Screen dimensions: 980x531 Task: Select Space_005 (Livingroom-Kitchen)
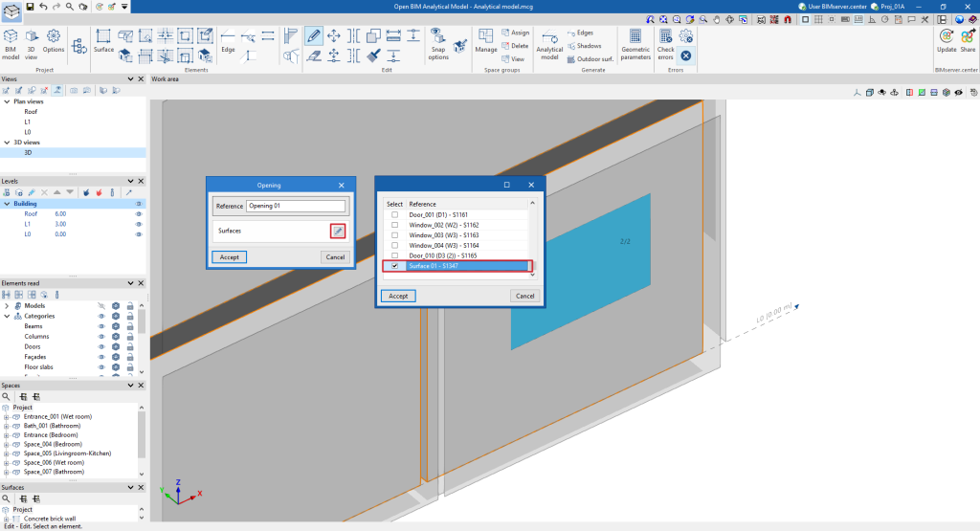coord(68,454)
